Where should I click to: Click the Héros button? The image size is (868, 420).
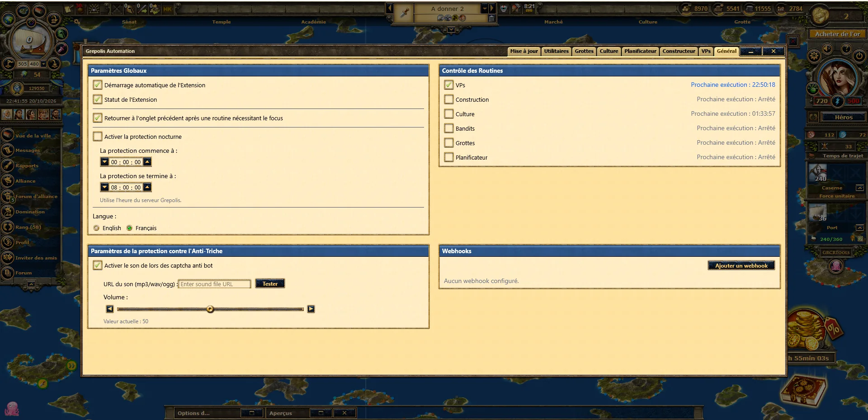[x=844, y=118]
